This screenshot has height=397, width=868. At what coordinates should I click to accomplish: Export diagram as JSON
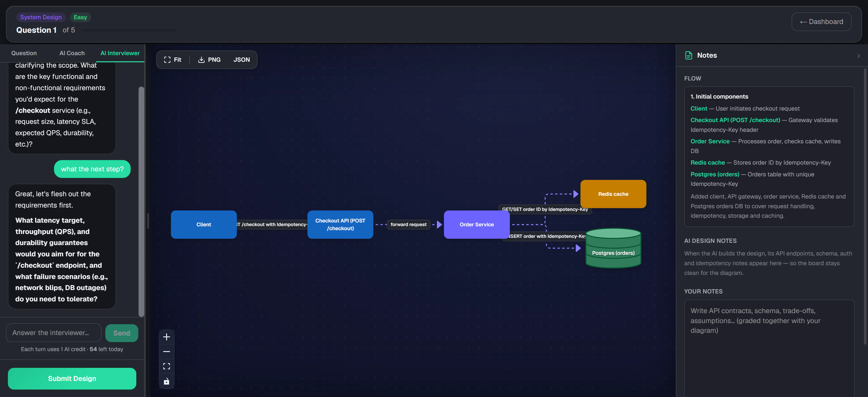pos(242,60)
